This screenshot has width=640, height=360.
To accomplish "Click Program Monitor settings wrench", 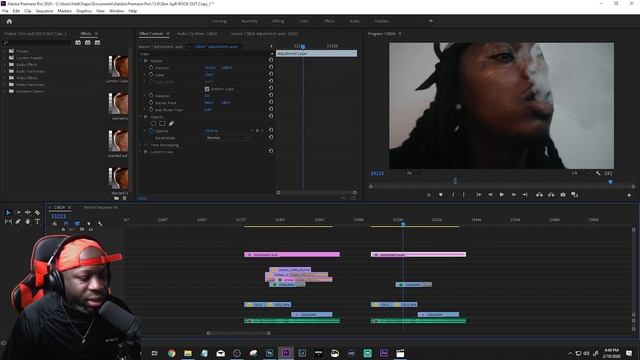I will 598,173.
